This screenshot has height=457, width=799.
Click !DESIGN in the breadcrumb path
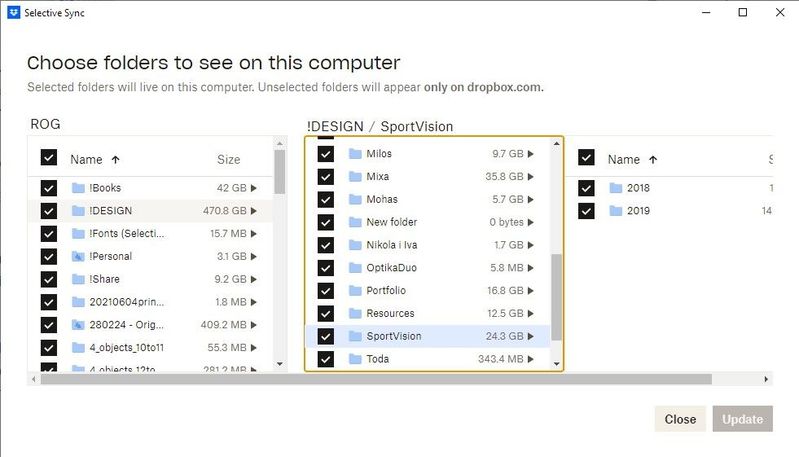[x=335, y=126]
